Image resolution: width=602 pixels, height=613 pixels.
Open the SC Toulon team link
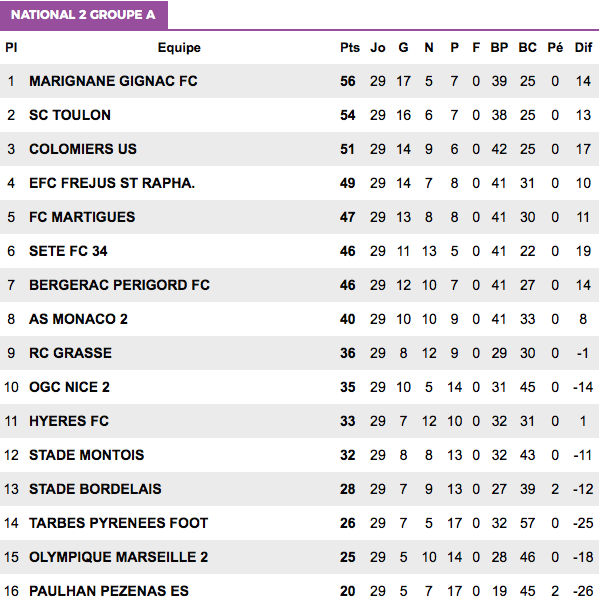[x=70, y=115]
